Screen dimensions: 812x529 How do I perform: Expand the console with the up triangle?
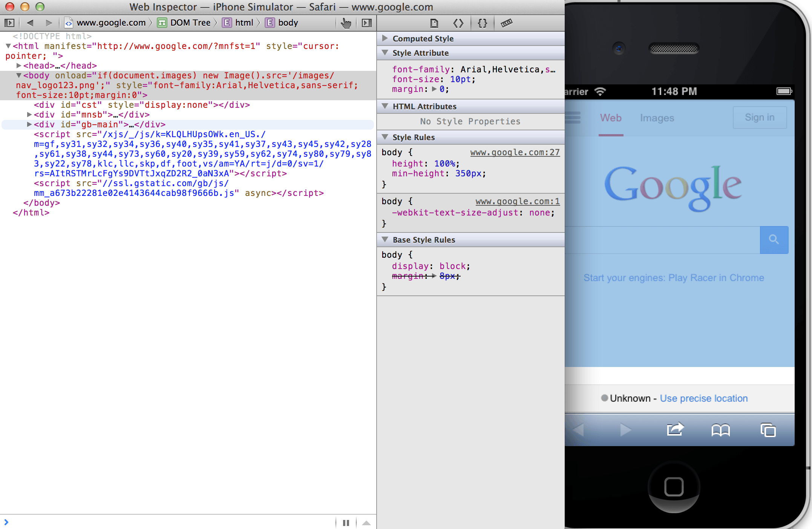point(366,523)
